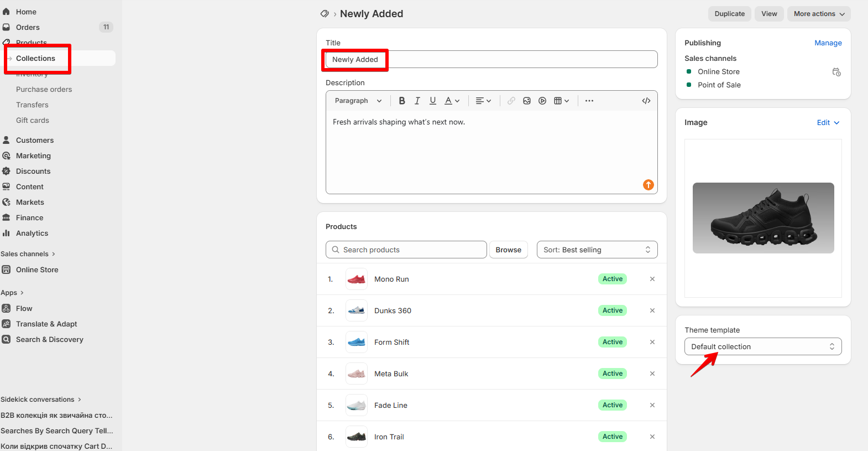The height and width of the screenshot is (451, 868).
Task: Open the Sort: Best selling dropdown
Action: [597, 250]
